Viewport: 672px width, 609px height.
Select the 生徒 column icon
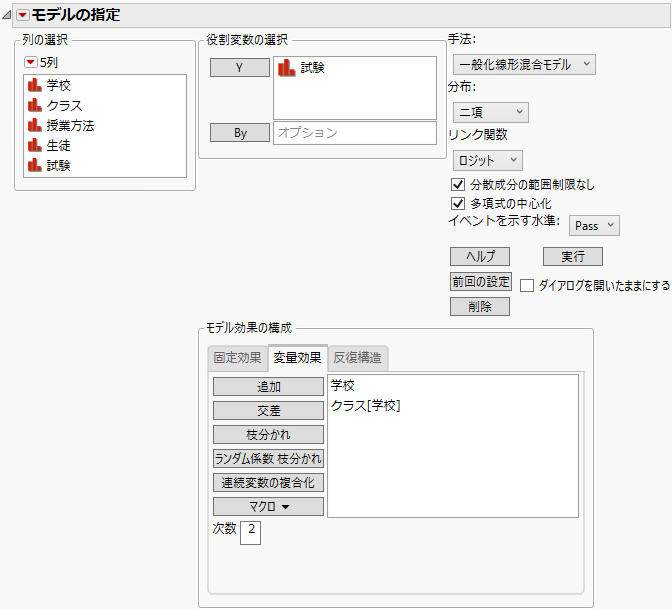(x=33, y=146)
